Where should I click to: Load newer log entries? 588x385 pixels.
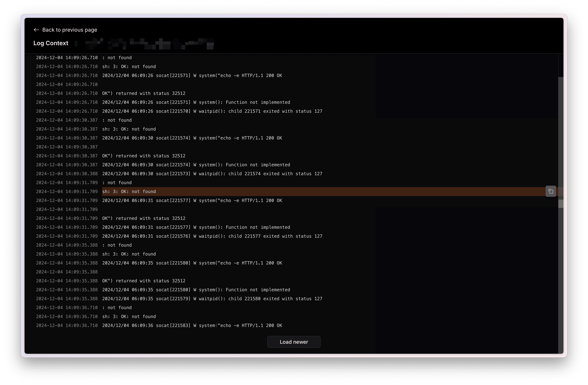pyautogui.click(x=294, y=342)
